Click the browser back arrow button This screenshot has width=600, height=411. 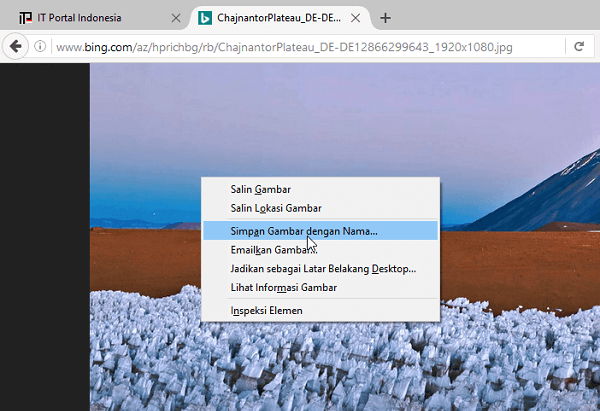click(x=15, y=47)
